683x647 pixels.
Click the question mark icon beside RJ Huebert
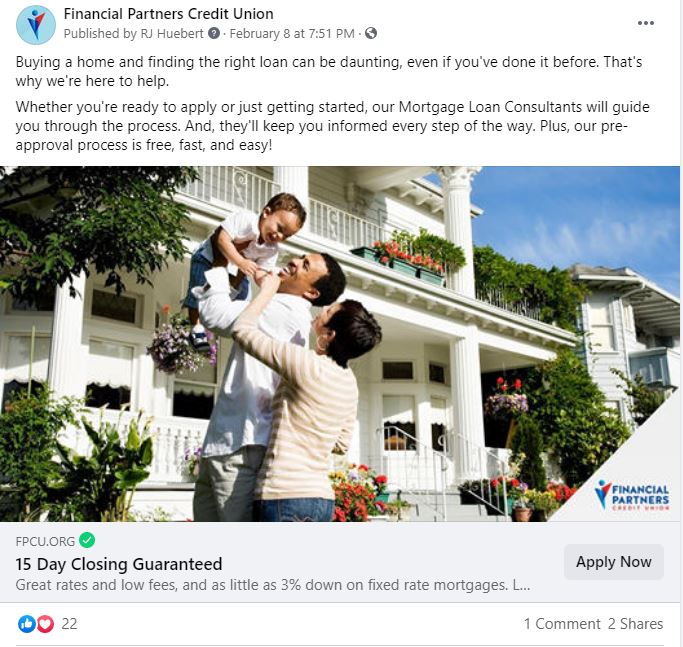click(213, 34)
